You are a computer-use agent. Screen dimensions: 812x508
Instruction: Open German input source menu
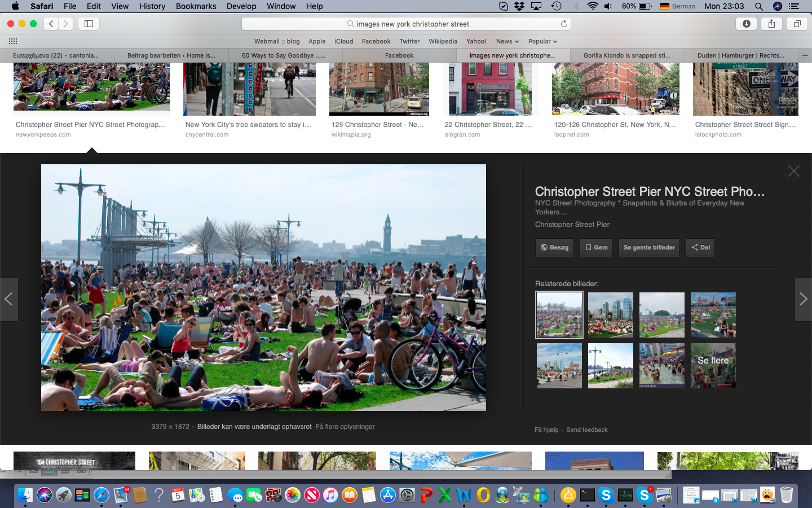point(678,6)
